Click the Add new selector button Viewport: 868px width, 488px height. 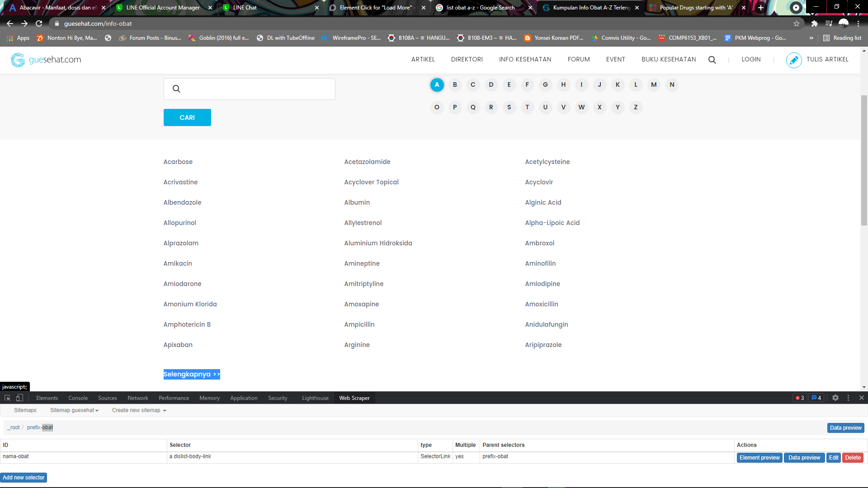pos(24,478)
